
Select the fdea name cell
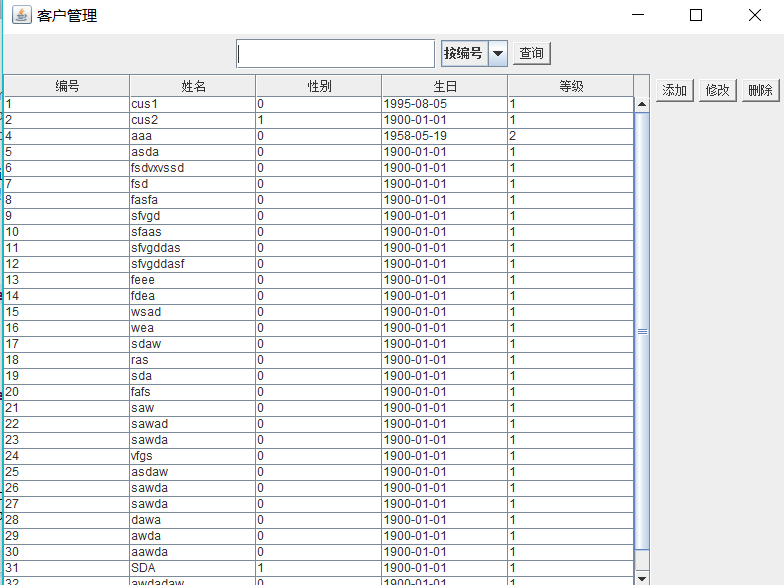pyautogui.click(x=192, y=296)
